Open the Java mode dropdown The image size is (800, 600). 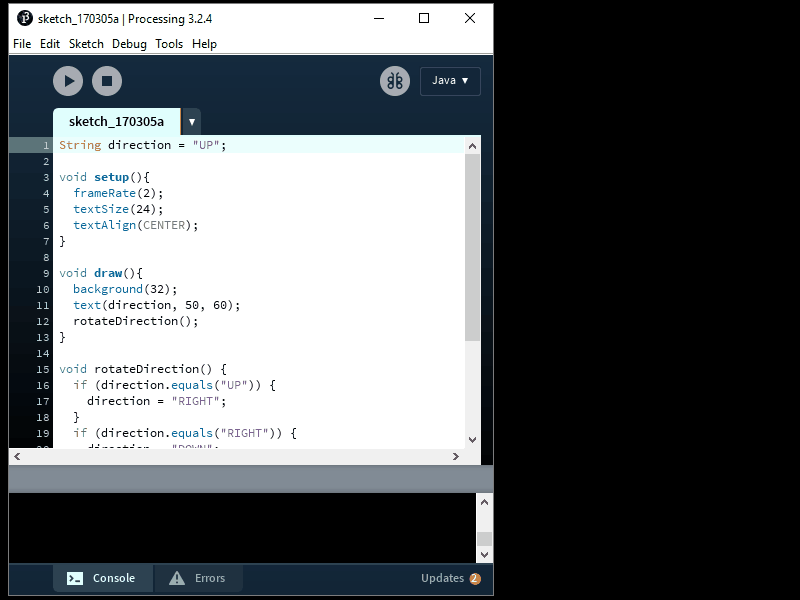coord(450,81)
